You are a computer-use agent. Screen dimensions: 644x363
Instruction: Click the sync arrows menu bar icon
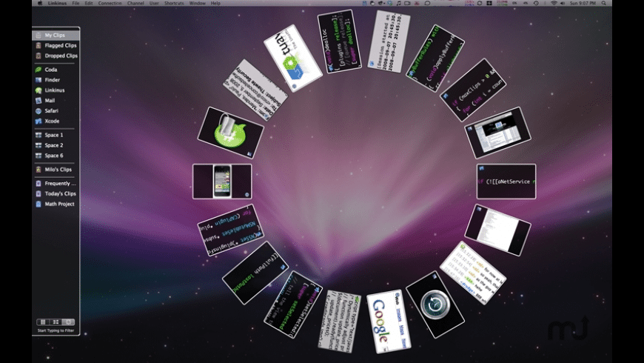click(480, 3)
